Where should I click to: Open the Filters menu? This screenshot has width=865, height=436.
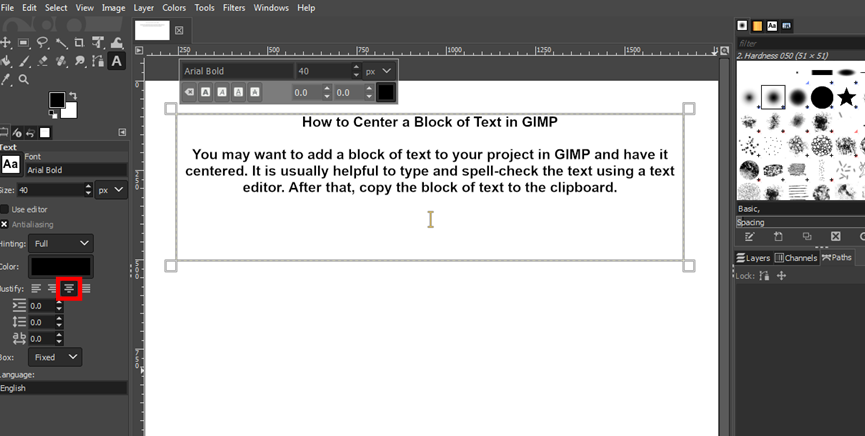(234, 8)
